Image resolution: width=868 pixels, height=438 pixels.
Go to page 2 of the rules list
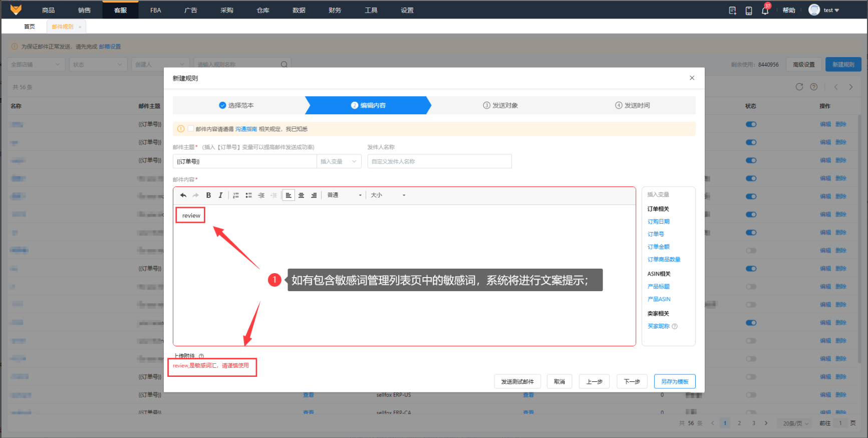coord(739,423)
